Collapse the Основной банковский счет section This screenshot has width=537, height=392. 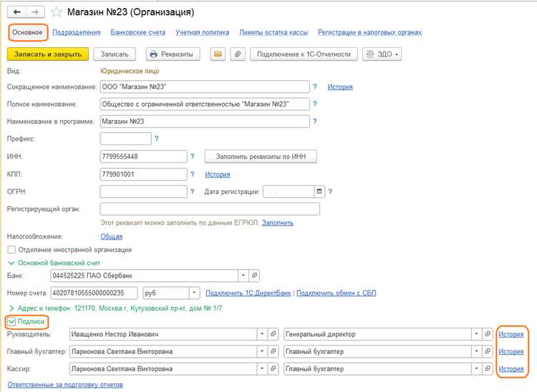point(11,263)
